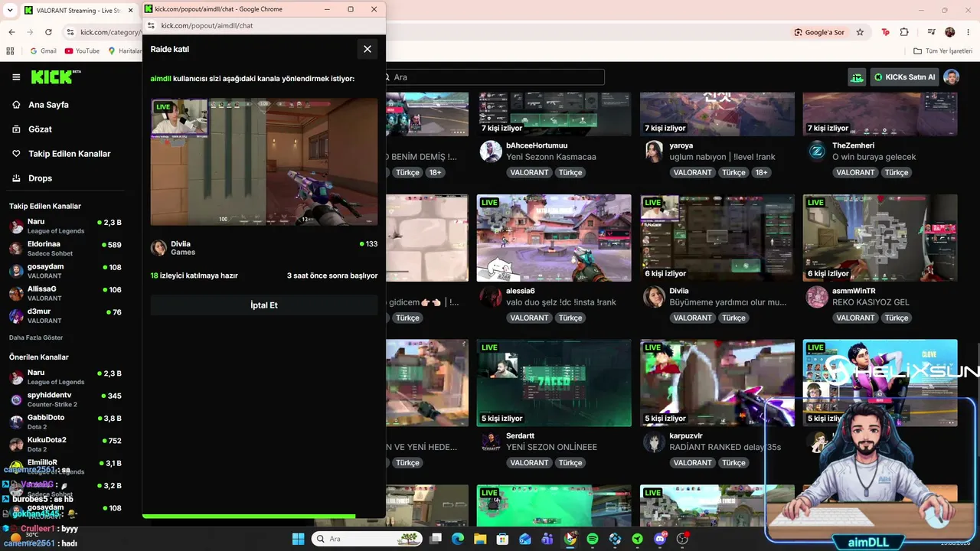Select Türkçe tag under alessia6's stream

coord(570,318)
